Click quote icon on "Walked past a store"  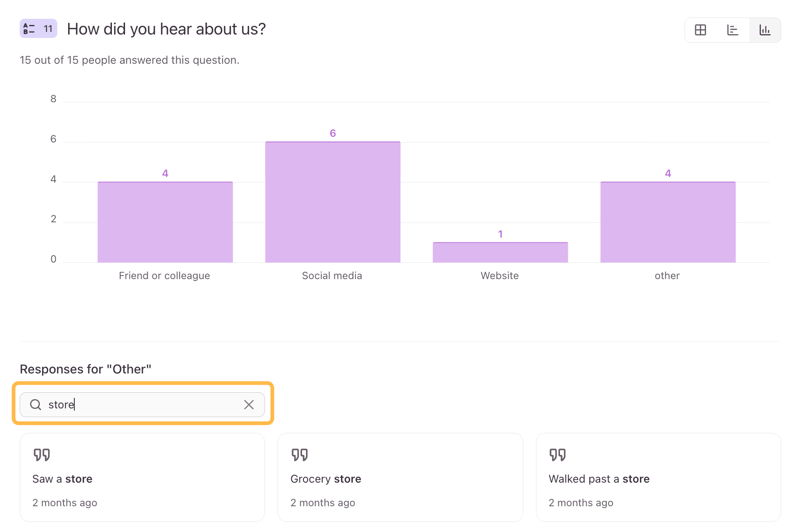558,455
